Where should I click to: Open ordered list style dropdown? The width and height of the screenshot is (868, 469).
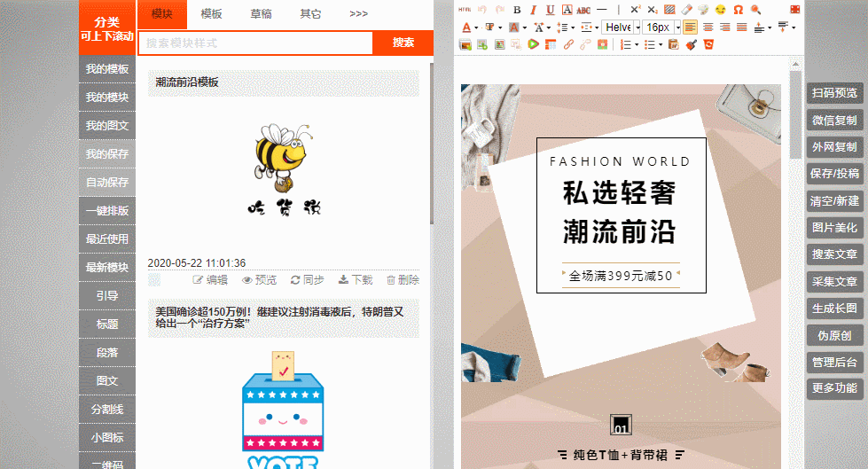coord(637,44)
